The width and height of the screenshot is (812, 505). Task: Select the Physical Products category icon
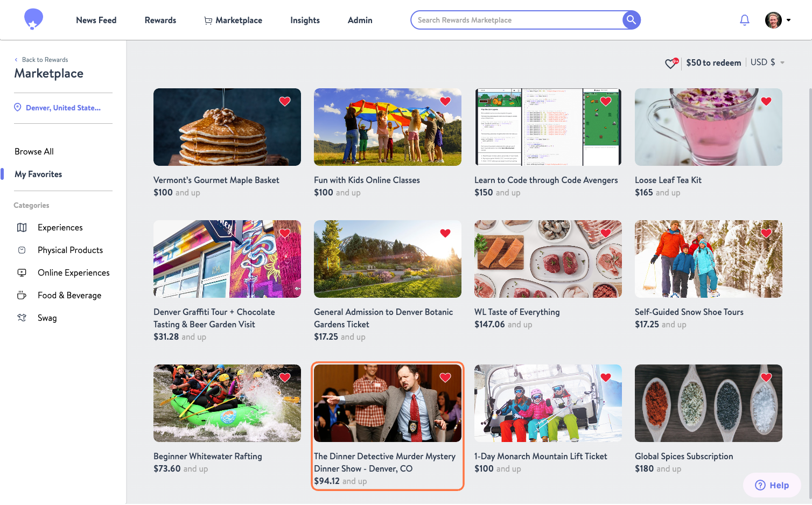[22, 250]
